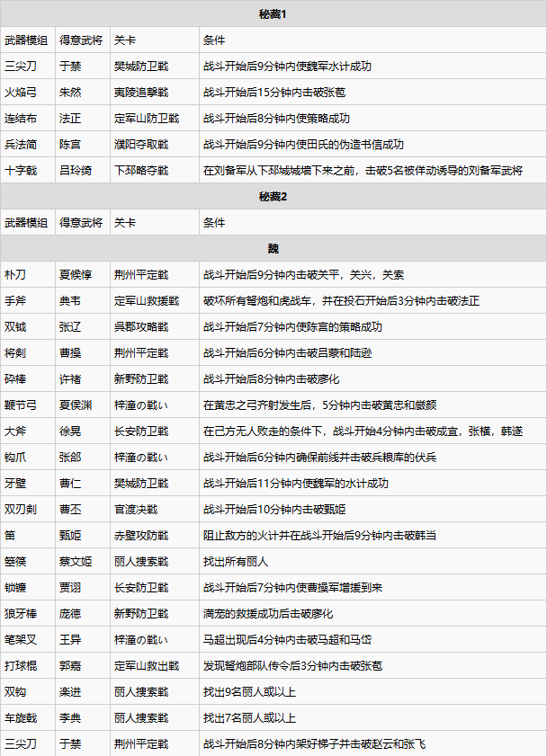Click the stage '吳郡攻略戰'

[x=141, y=326]
